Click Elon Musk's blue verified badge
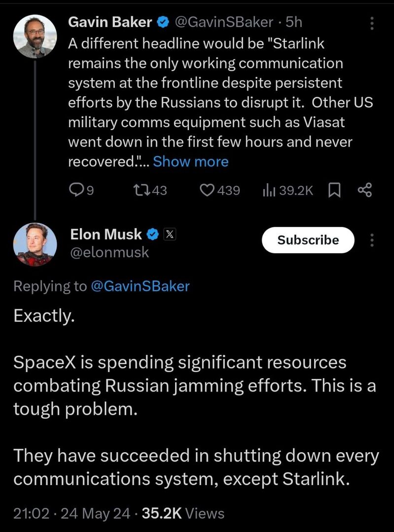Screen dimensions: 394x532 153,234
